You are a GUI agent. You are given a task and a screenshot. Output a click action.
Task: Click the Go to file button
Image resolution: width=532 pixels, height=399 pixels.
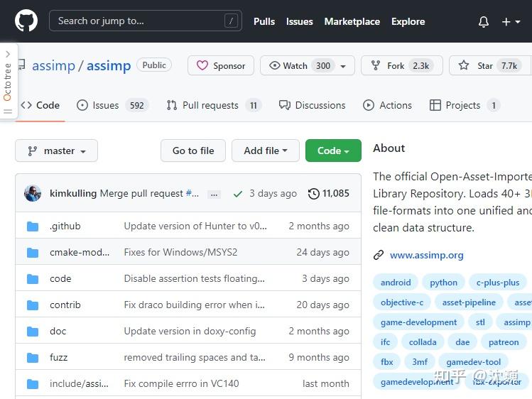point(193,151)
